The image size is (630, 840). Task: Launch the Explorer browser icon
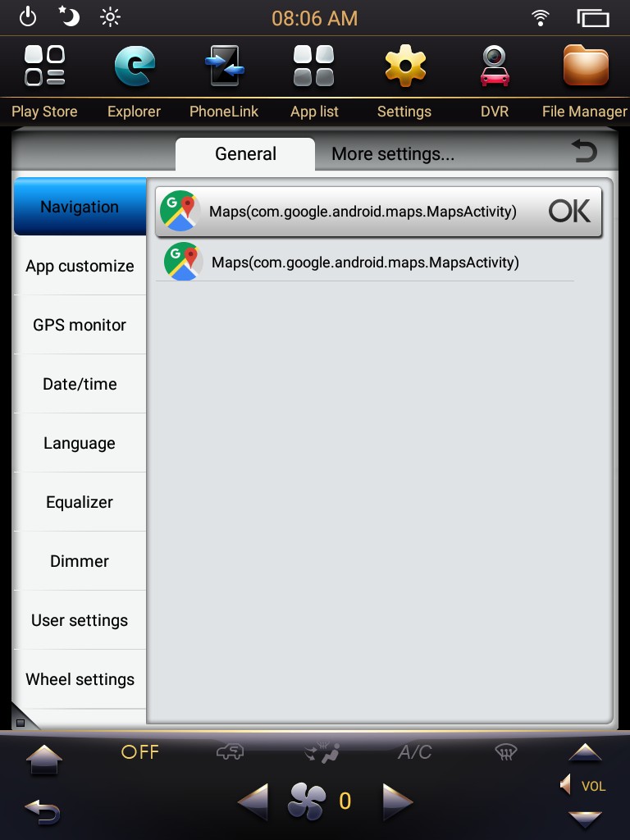135,66
